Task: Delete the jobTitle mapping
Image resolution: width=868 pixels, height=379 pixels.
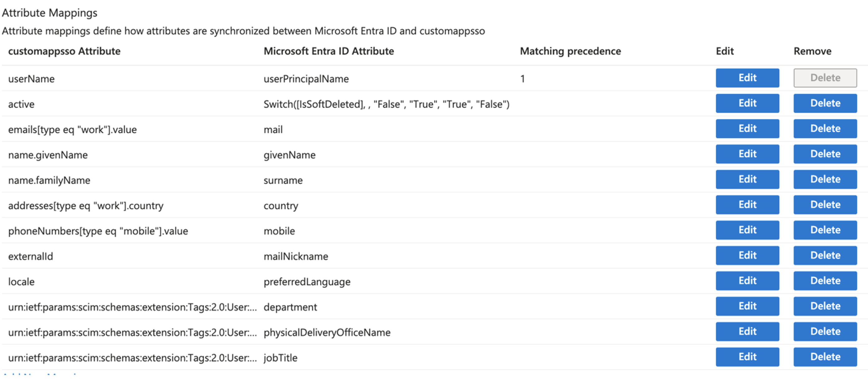Action: 825,357
